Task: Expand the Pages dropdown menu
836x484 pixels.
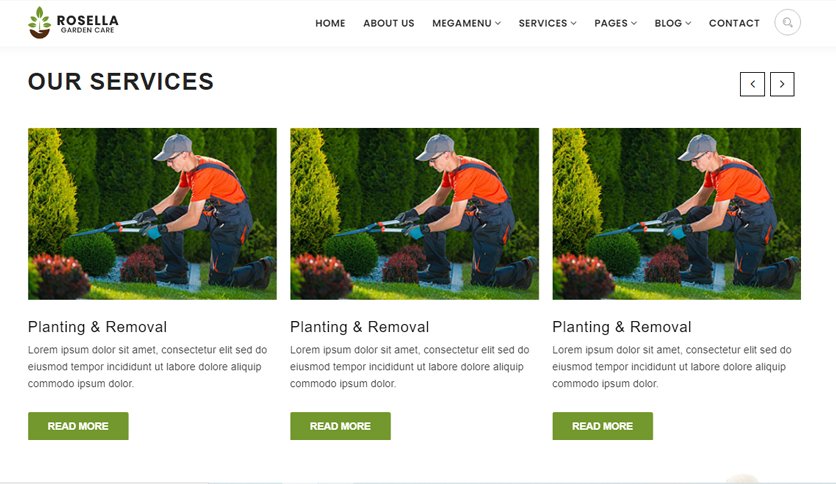Action: pos(616,23)
